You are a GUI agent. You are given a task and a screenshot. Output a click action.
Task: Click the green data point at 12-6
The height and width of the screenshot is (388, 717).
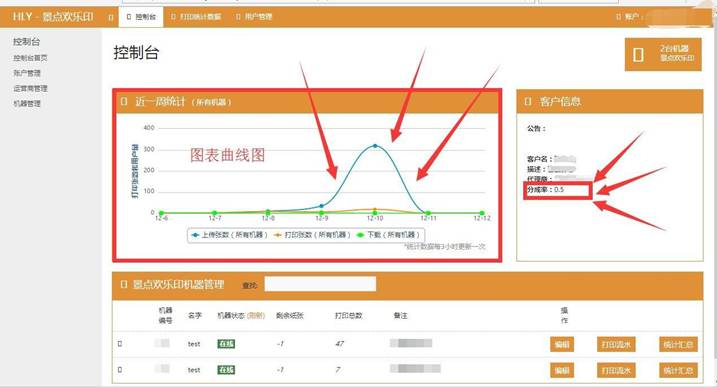click(x=161, y=213)
